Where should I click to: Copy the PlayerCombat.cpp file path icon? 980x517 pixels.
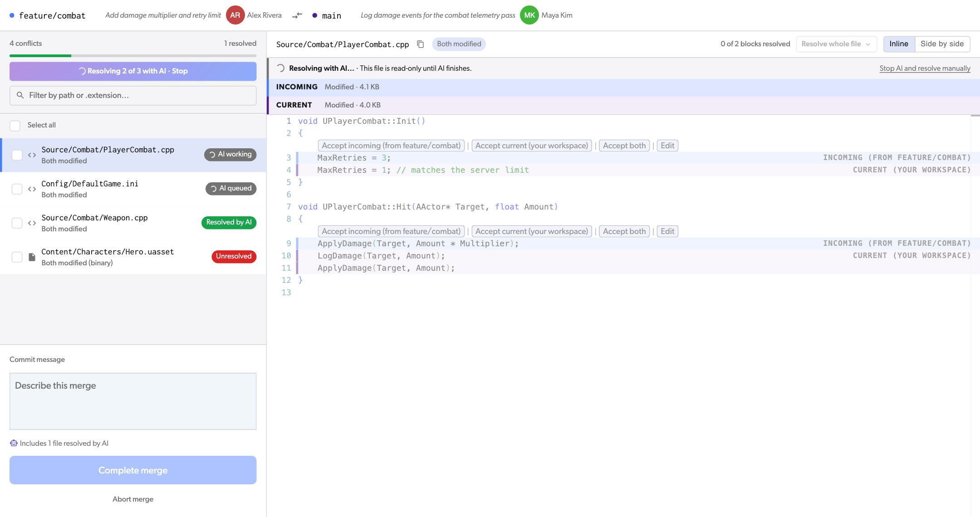[420, 44]
